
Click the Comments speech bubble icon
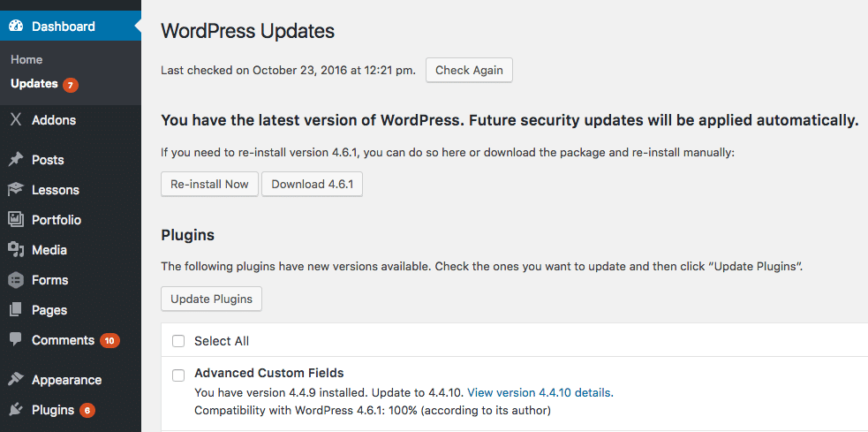16,340
